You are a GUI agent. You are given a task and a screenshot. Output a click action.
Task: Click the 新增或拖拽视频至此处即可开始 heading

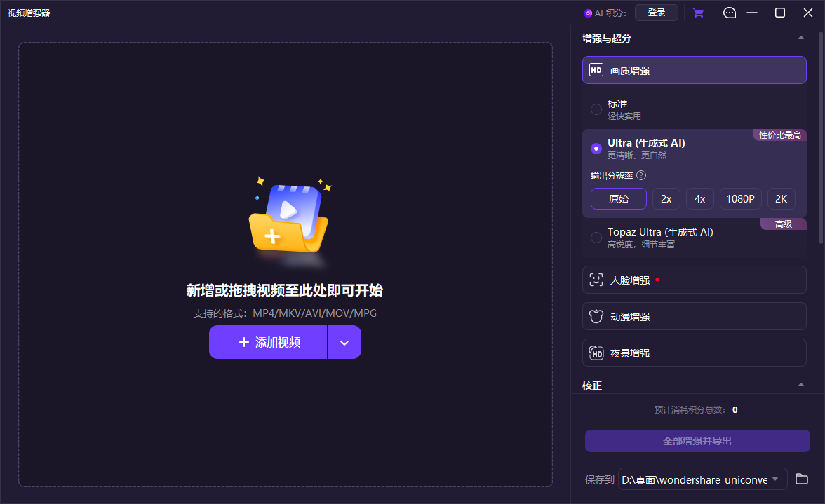tap(285, 290)
